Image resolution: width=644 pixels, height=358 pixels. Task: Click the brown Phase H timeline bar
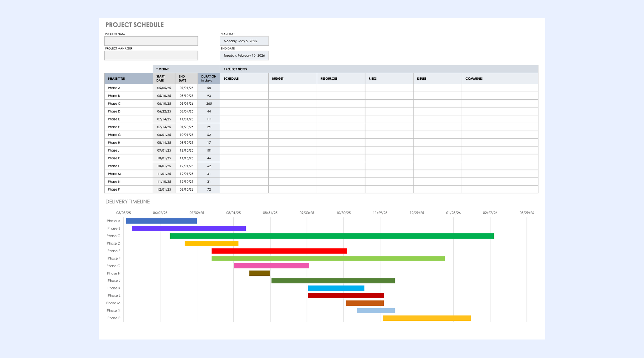(x=260, y=273)
